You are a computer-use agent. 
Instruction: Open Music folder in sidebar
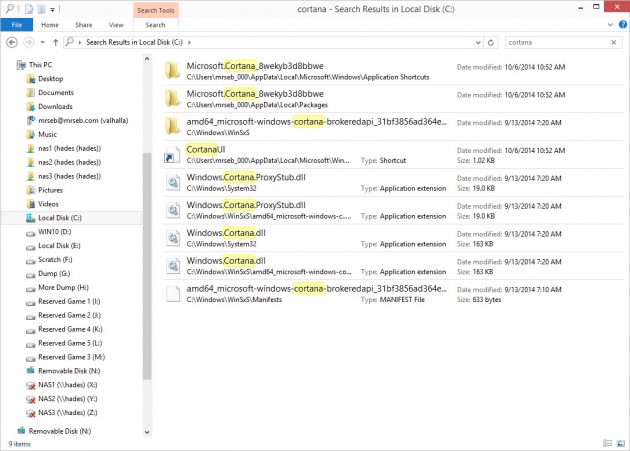47,134
